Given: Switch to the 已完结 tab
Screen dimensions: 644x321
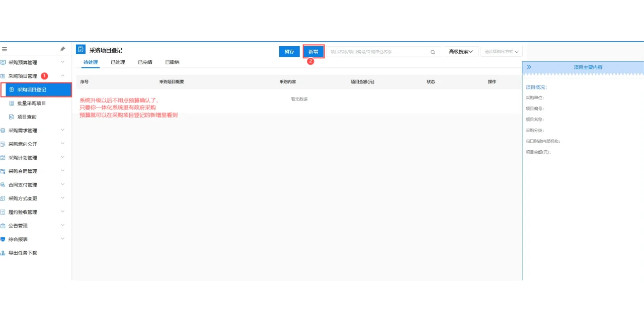Looking at the screenshot, I should coord(145,62).
